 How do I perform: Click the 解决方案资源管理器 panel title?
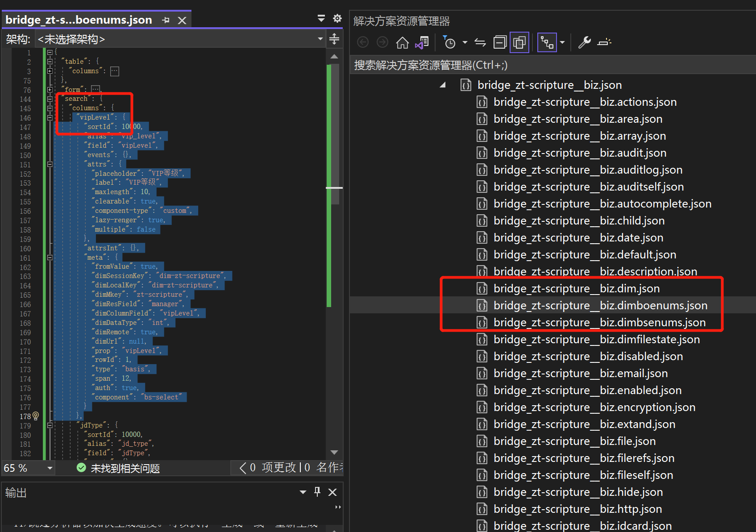pos(401,21)
